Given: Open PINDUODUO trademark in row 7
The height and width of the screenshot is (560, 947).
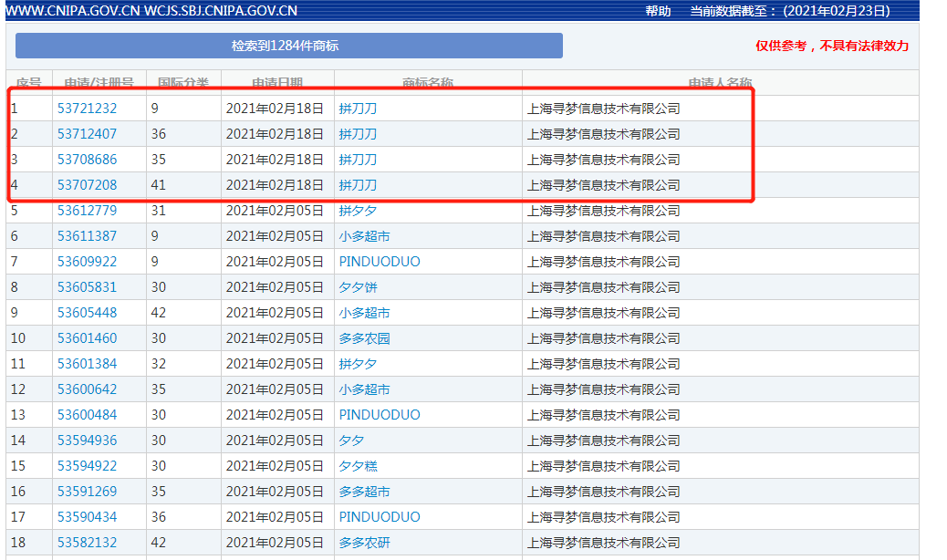Looking at the screenshot, I should (380, 262).
